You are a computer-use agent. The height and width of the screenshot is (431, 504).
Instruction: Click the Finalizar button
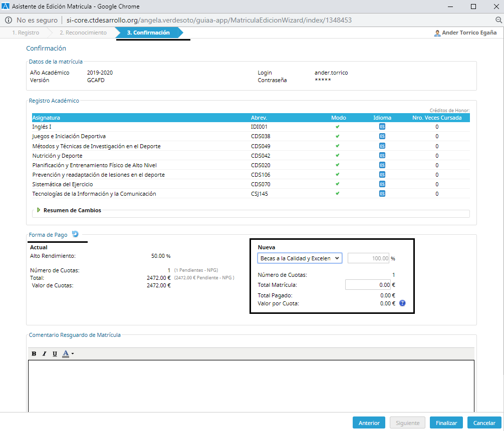(446, 423)
